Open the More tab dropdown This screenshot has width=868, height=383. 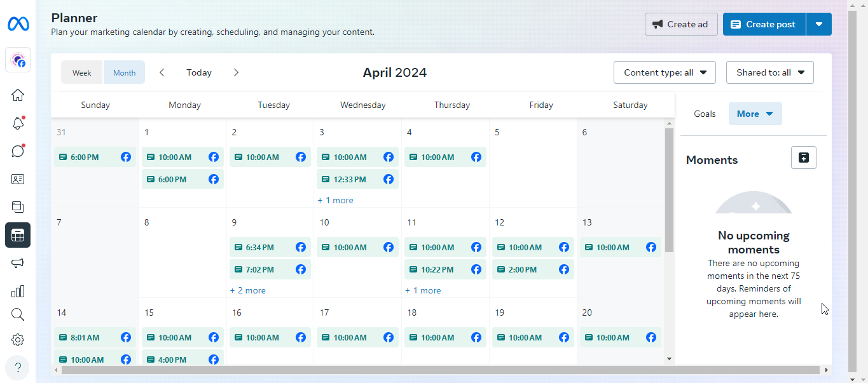tap(755, 114)
